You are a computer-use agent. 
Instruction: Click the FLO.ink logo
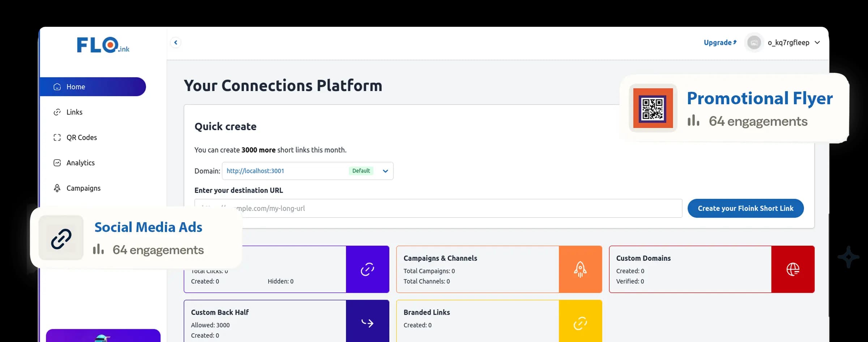[x=103, y=45]
